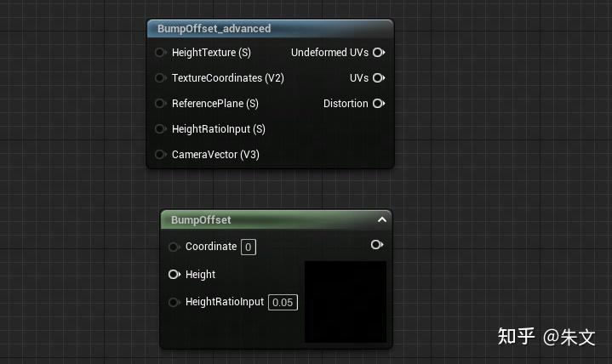Click the Height label on BumpOffset node
Screen dimensions: 612x364
tap(200, 275)
